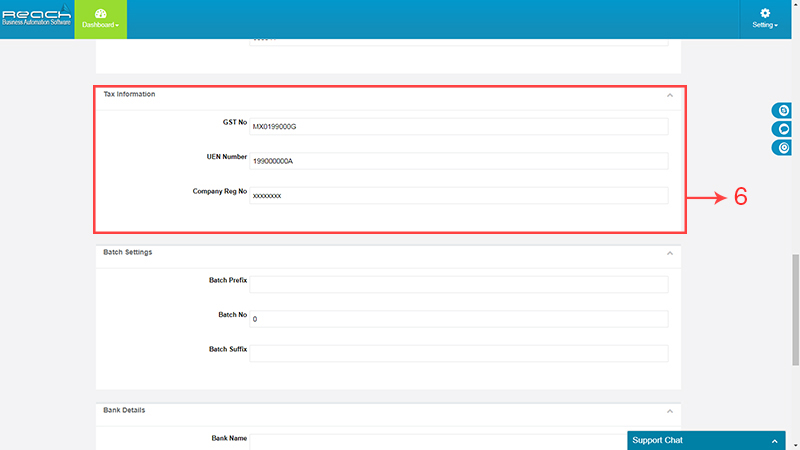Click the chat bubble side icon
The width and height of the screenshot is (800, 450).
point(783,129)
